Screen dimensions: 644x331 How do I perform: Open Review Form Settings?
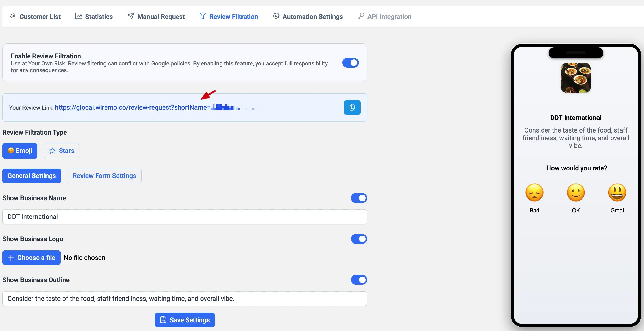click(x=104, y=176)
